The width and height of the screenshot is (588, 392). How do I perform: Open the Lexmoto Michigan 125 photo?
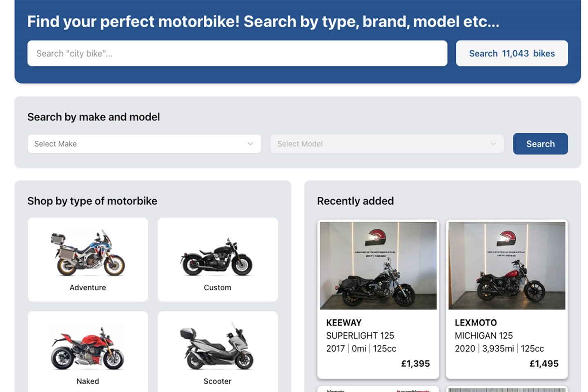click(506, 265)
